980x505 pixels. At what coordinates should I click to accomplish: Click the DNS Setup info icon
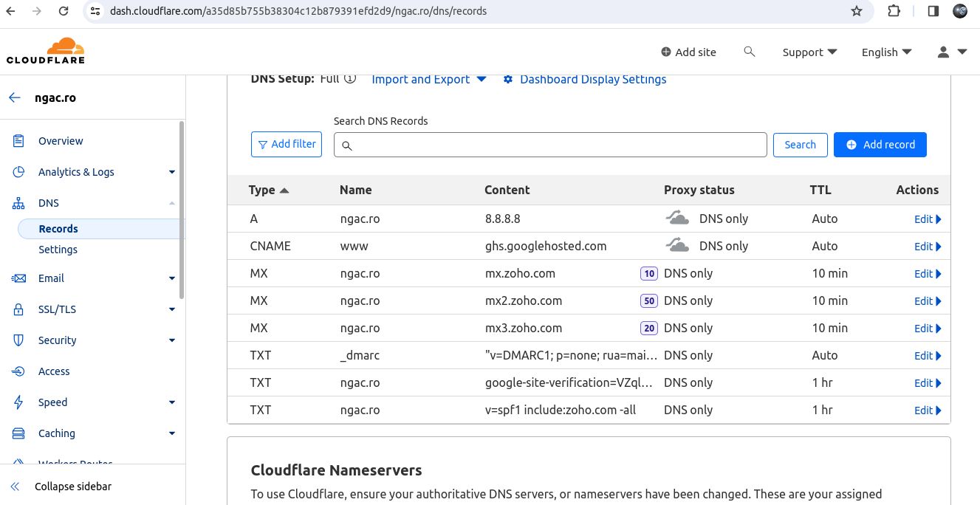tap(350, 78)
